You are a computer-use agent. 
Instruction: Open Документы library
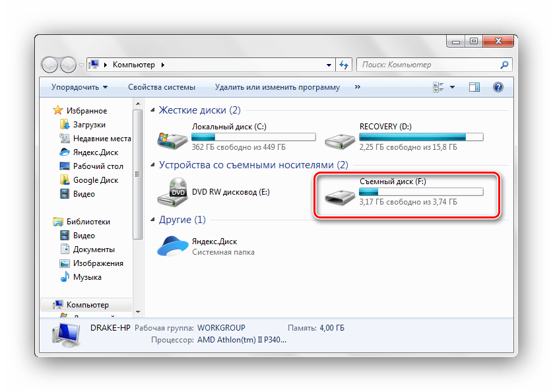(94, 249)
